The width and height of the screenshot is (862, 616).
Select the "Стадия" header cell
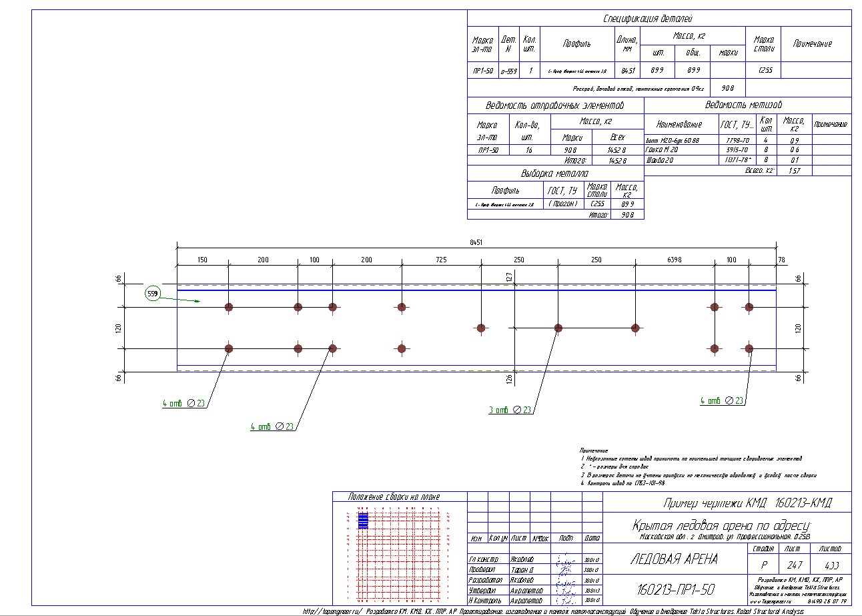point(763,549)
